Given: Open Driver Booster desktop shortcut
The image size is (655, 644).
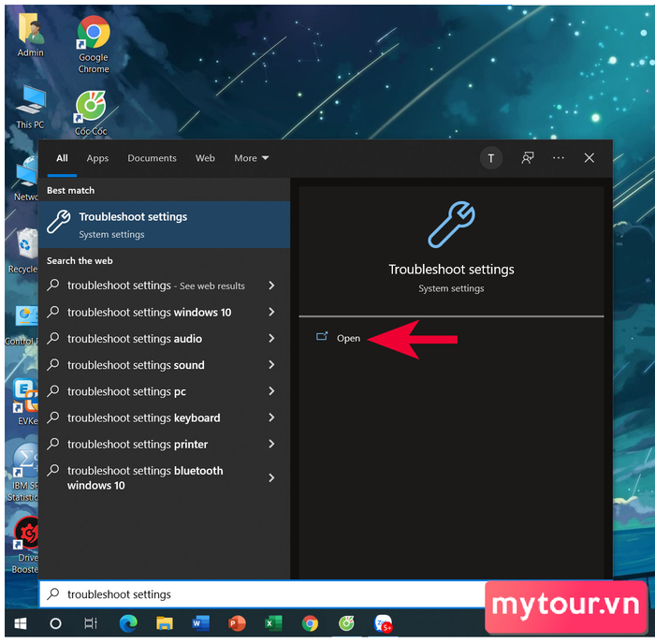Looking at the screenshot, I should coord(26,545).
